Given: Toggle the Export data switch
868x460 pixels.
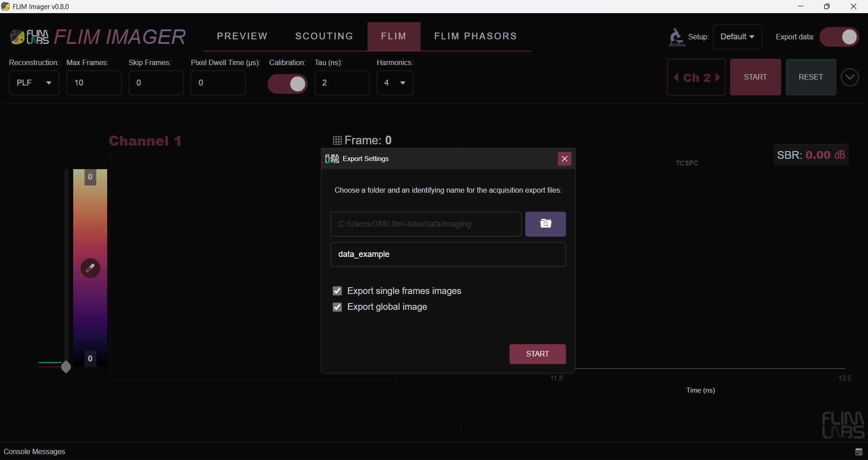Looking at the screenshot, I should 840,37.
